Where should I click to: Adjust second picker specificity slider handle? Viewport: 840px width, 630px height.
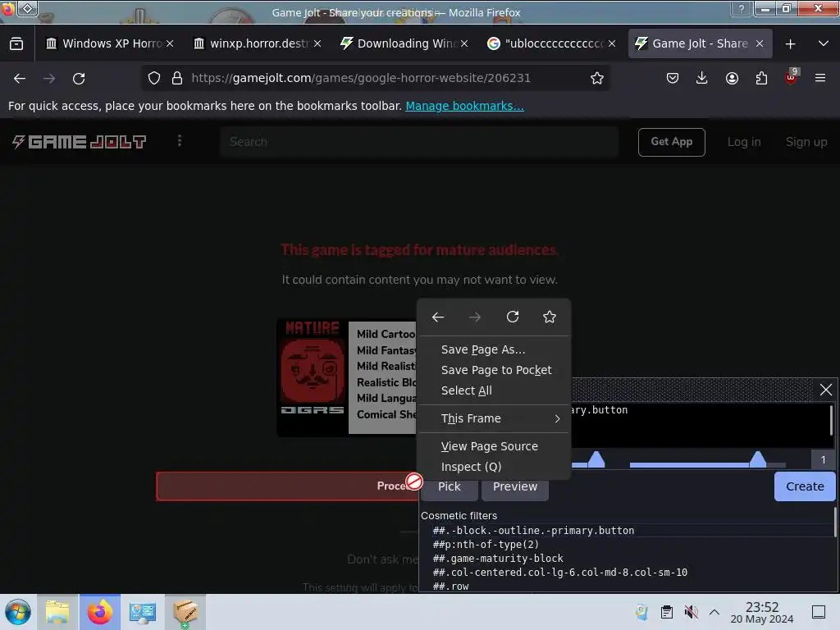coord(757,459)
